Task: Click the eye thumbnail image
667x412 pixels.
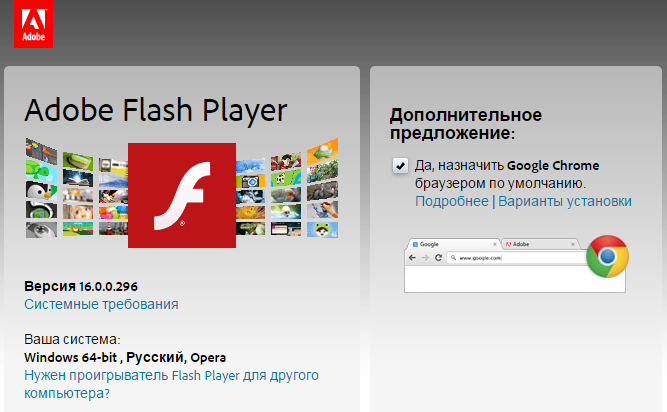Action: point(41,230)
